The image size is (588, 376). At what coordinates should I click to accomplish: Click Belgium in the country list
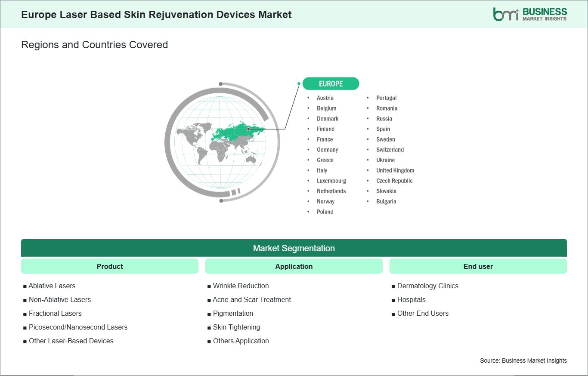(x=327, y=108)
